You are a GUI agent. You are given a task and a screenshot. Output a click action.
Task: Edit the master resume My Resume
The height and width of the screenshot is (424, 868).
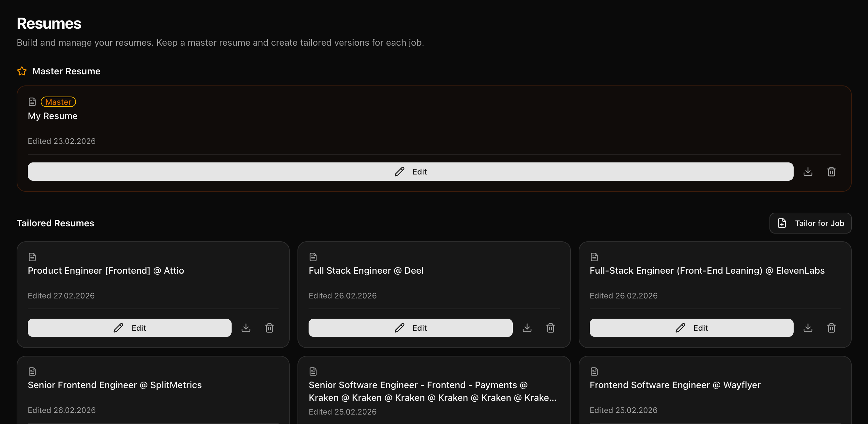click(x=410, y=172)
